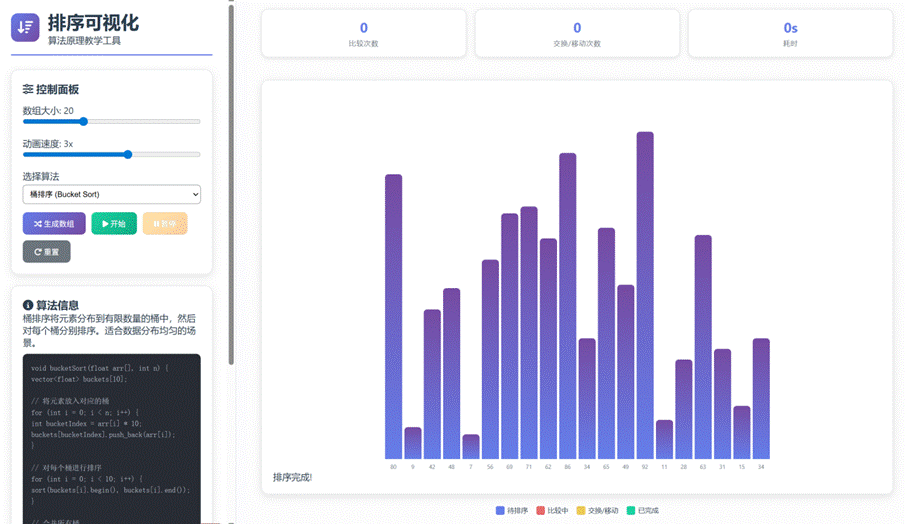Click the shortest bar labeled 7
Viewport: 906px width, 524px height.
471,447
